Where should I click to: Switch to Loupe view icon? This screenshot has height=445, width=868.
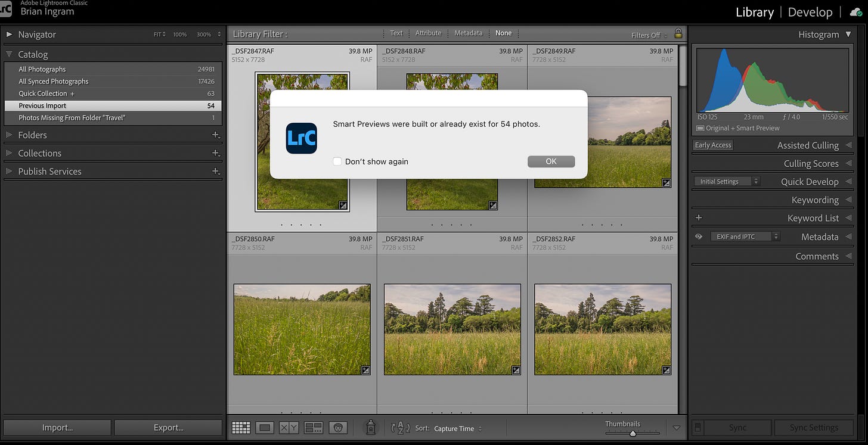coord(265,428)
